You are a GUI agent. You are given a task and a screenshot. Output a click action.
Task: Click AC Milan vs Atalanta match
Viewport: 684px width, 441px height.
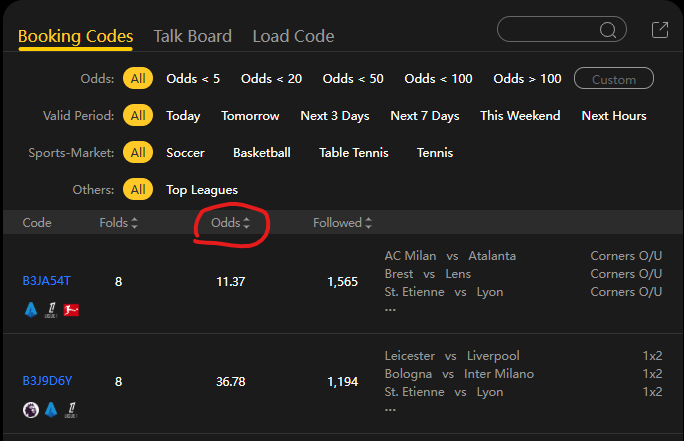tap(450, 256)
